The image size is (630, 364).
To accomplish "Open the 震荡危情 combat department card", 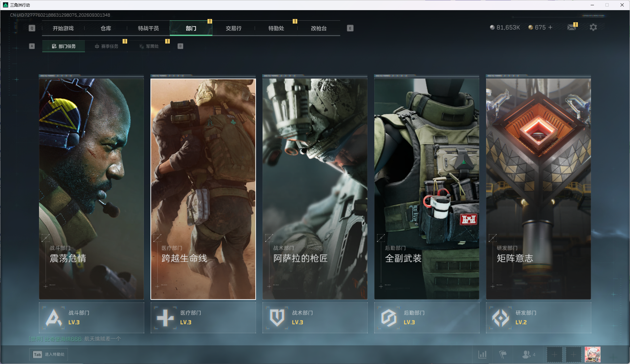I will (91, 188).
